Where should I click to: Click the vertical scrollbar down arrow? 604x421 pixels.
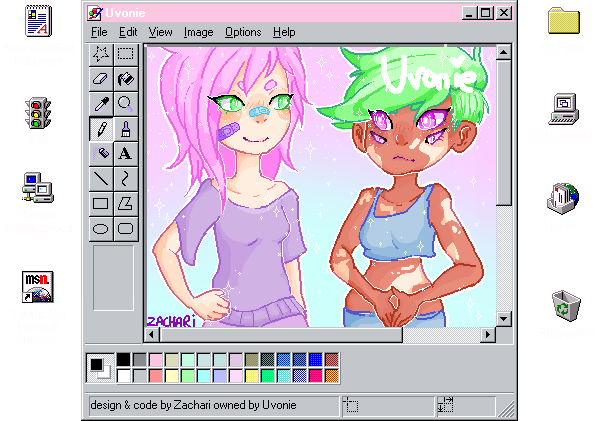click(503, 319)
